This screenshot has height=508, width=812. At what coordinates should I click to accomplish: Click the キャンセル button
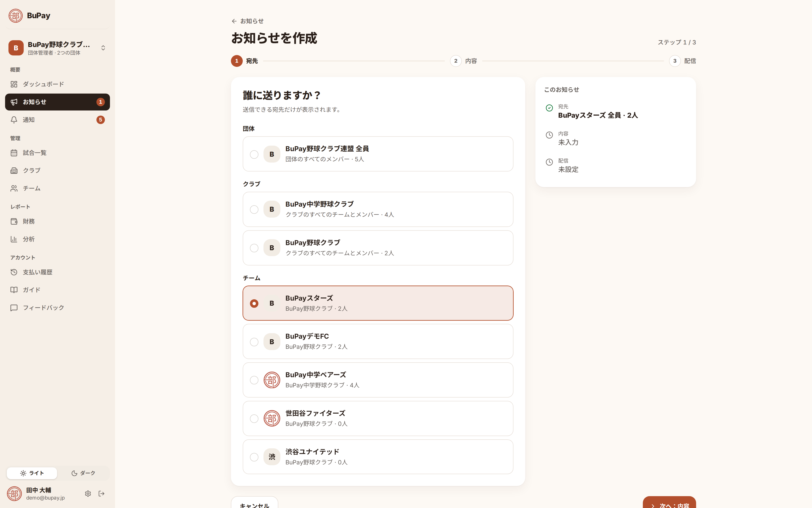(x=254, y=503)
